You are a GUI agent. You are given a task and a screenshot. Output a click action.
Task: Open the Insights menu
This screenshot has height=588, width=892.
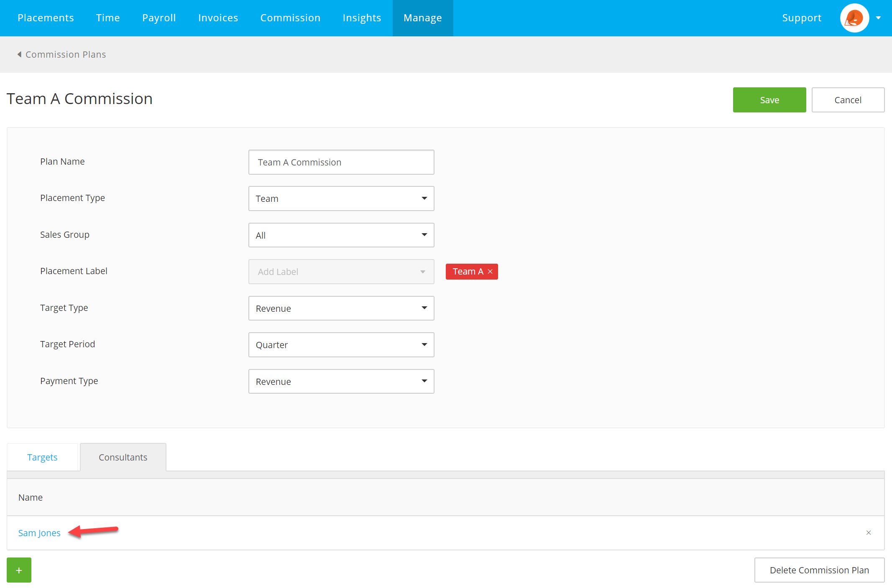pyautogui.click(x=362, y=18)
